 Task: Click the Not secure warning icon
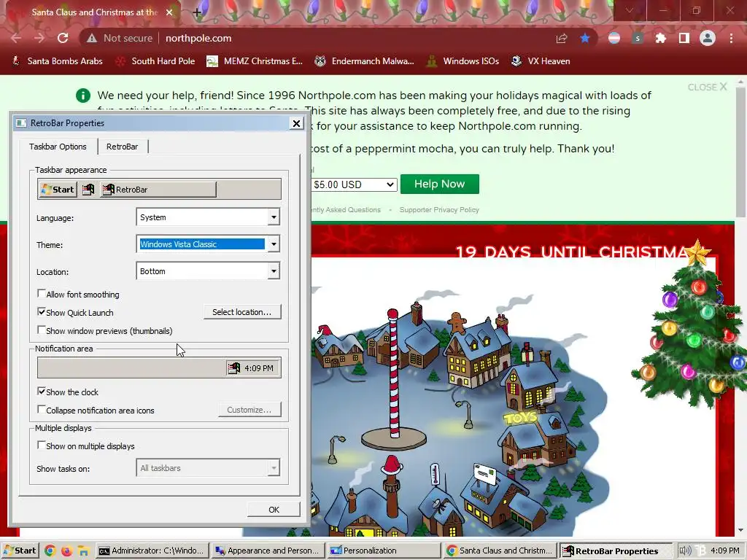pyautogui.click(x=91, y=38)
